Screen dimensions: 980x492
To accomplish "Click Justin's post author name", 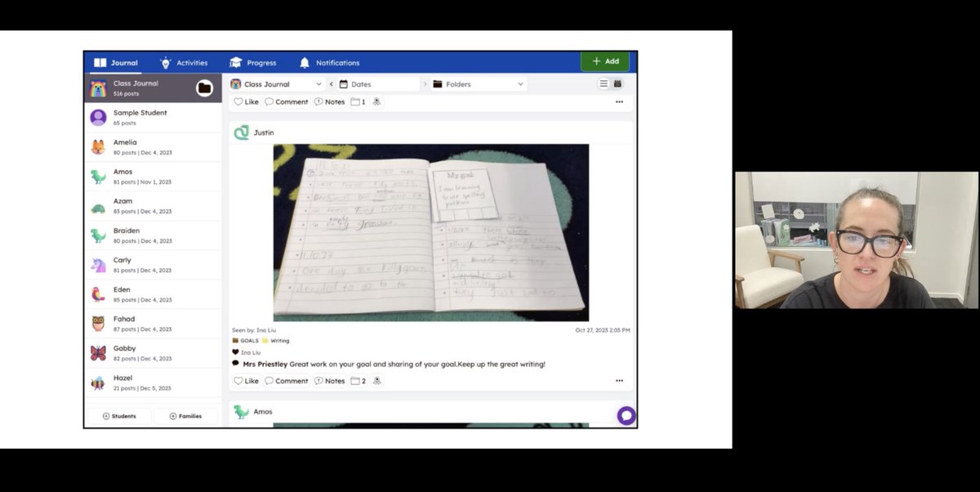I will tap(264, 132).
